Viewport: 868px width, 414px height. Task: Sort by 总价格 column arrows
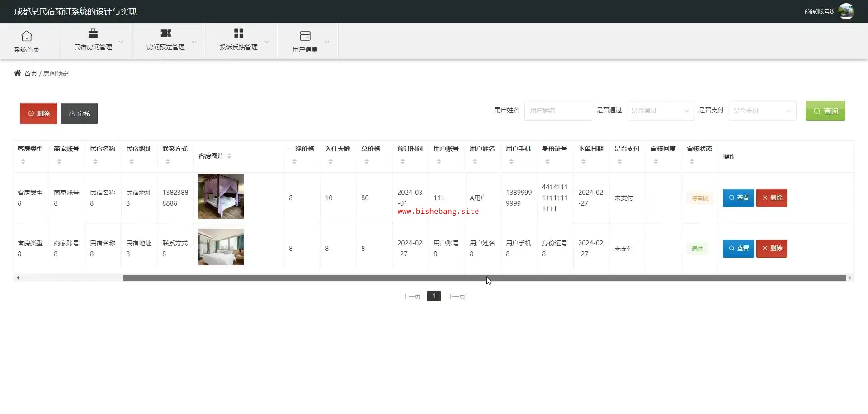[x=367, y=161]
